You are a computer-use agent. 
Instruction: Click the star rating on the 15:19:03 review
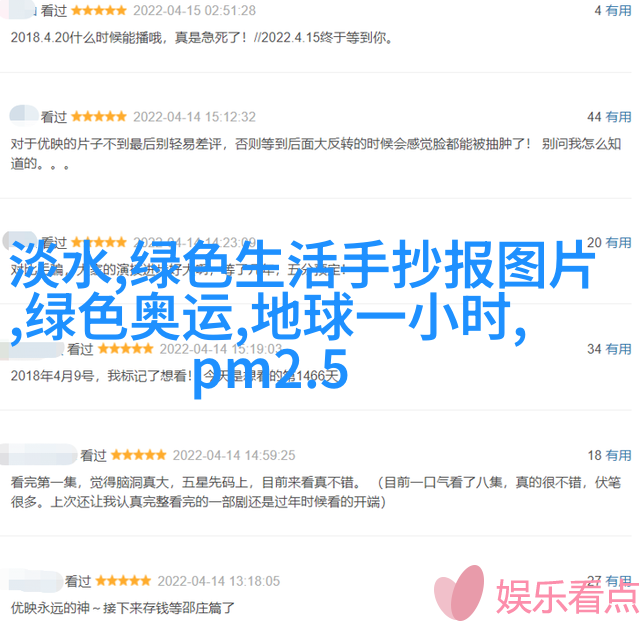(x=125, y=349)
